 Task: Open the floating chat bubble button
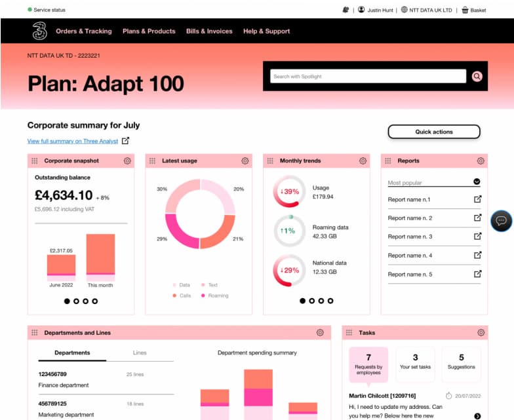[501, 221]
